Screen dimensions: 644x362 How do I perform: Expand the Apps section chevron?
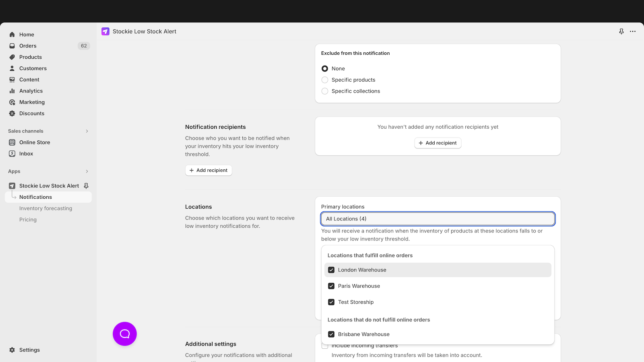(87, 171)
